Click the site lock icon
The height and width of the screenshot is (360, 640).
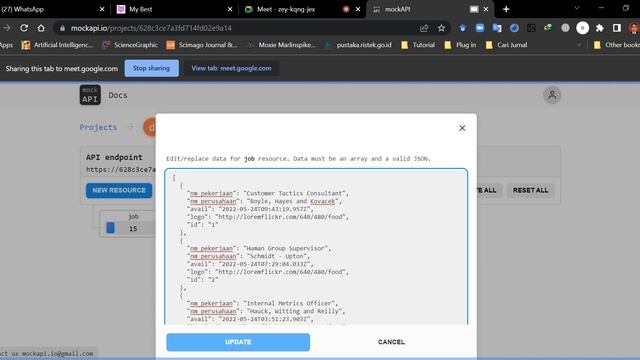[x=62, y=28]
